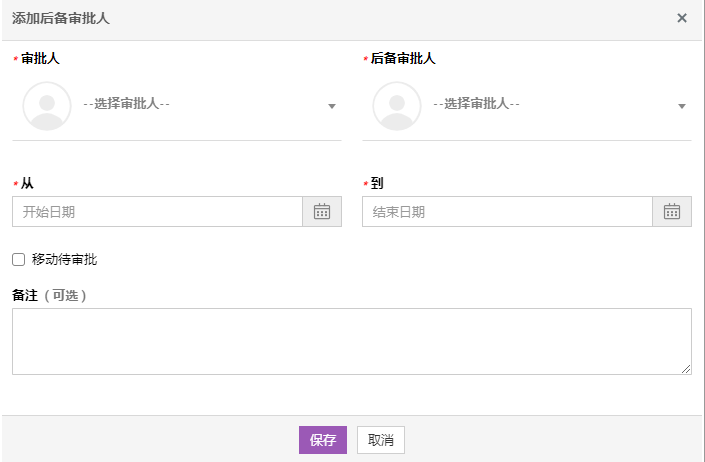705x462 pixels.
Task: Tick the 移动待审批 checkbox
Action: (18, 260)
